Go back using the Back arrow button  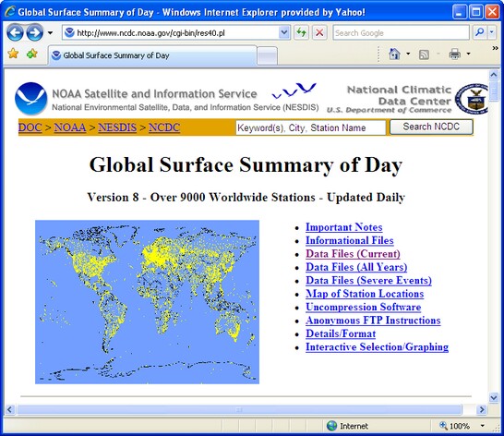pyautogui.click(x=15, y=32)
